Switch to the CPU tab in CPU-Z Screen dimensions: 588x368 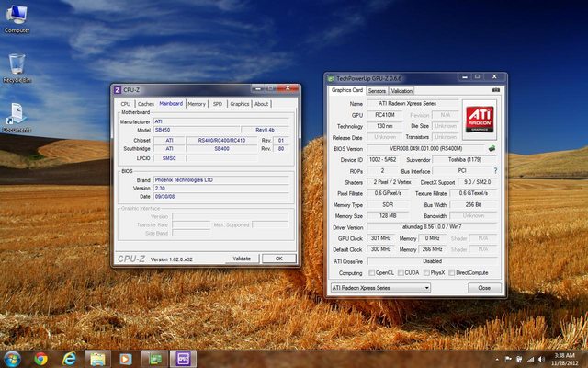pyautogui.click(x=126, y=104)
